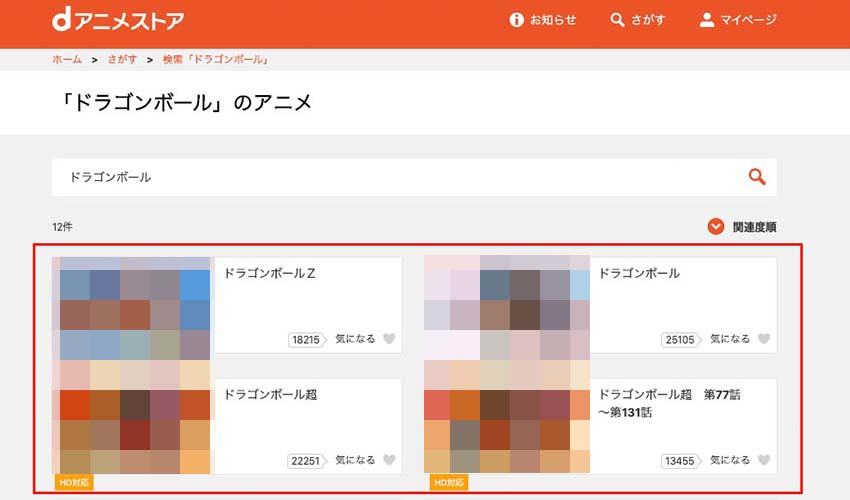Screen dimensions: 850x500
Task: Open the thumbnail beside ドラゴンボール超 22251
Action: tap(131, 424)
